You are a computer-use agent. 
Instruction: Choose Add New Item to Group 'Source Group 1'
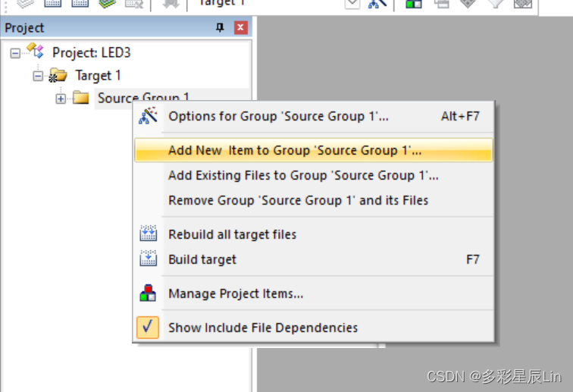[314, 150]
